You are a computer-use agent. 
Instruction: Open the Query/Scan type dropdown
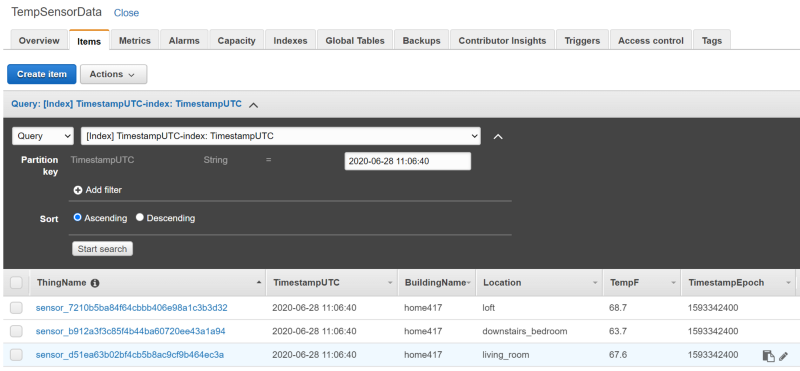(43, 136)
